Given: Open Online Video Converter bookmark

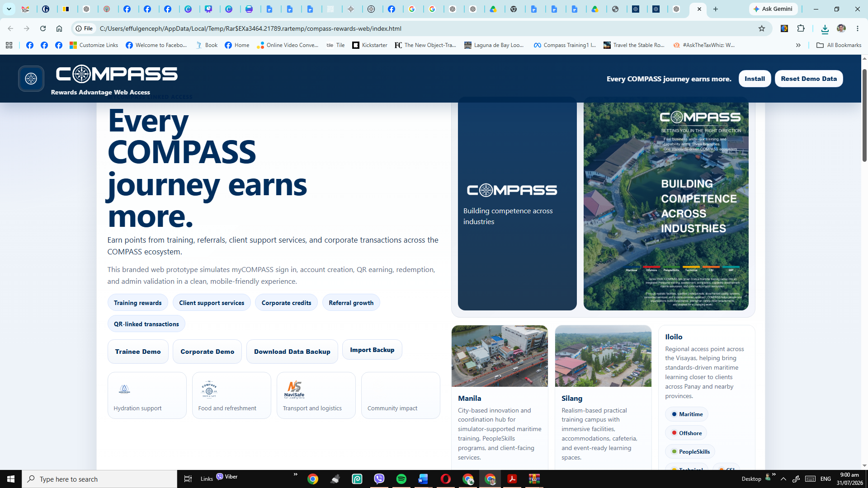Looking at the screenshot, I should (288, 45).
